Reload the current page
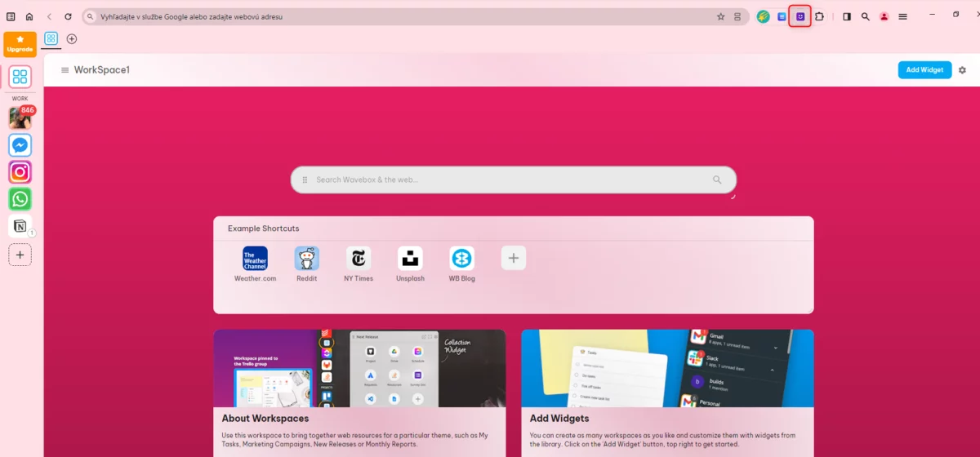980x457 pixels. coord(68,16)
